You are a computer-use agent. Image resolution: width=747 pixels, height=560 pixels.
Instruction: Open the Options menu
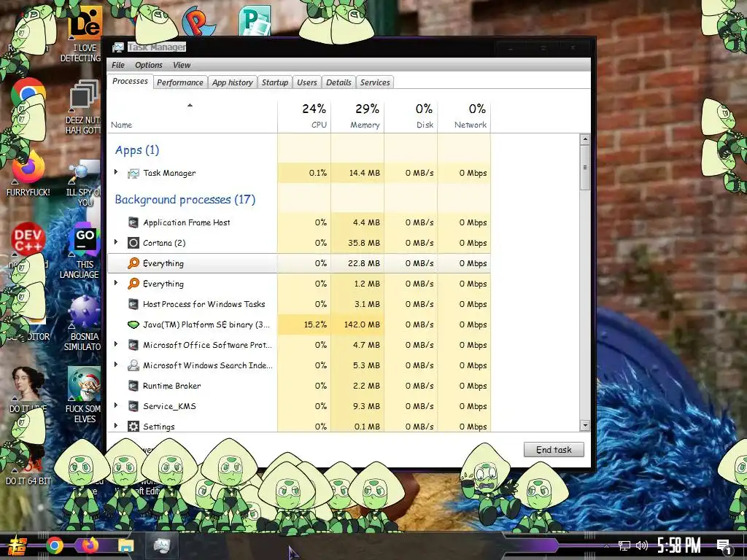coord(149,65)
